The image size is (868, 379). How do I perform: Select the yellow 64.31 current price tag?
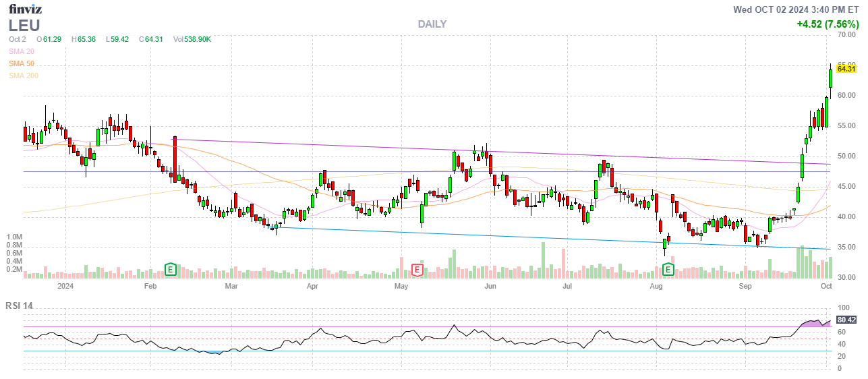tap(846, 69)
